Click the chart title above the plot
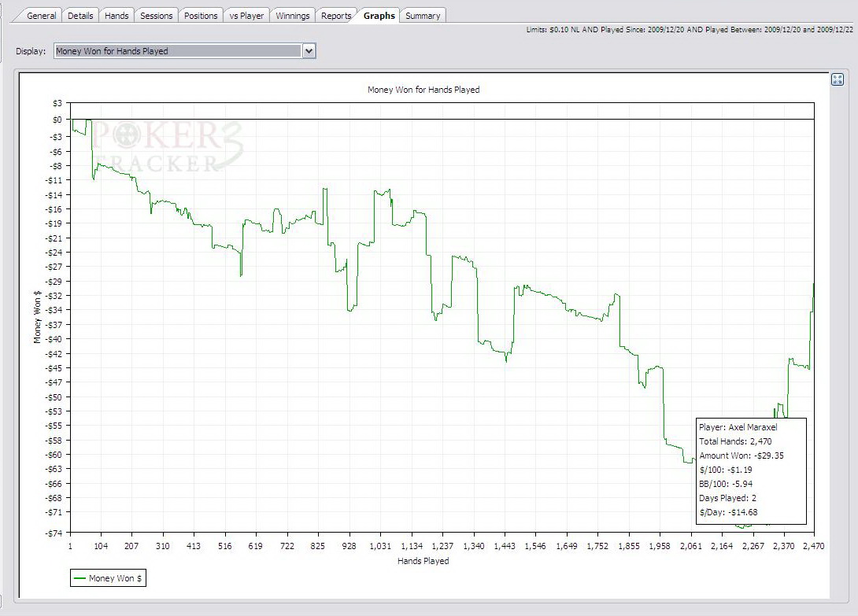 423,90
